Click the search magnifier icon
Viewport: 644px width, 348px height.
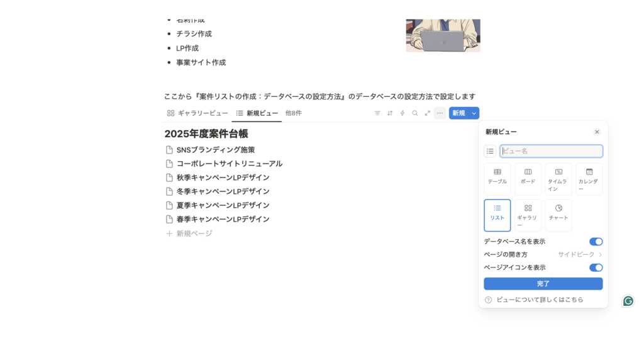click(415, 113)
